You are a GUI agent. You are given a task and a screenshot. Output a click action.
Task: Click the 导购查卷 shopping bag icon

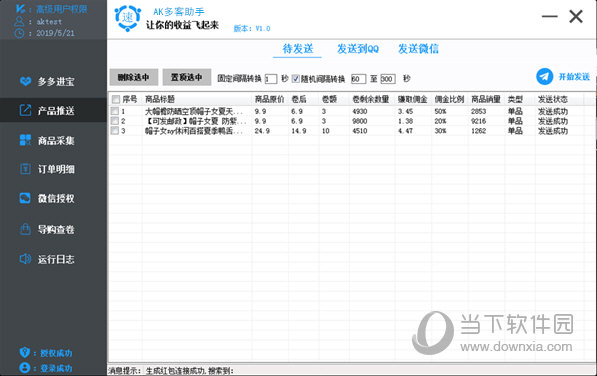tap(25, 229)
